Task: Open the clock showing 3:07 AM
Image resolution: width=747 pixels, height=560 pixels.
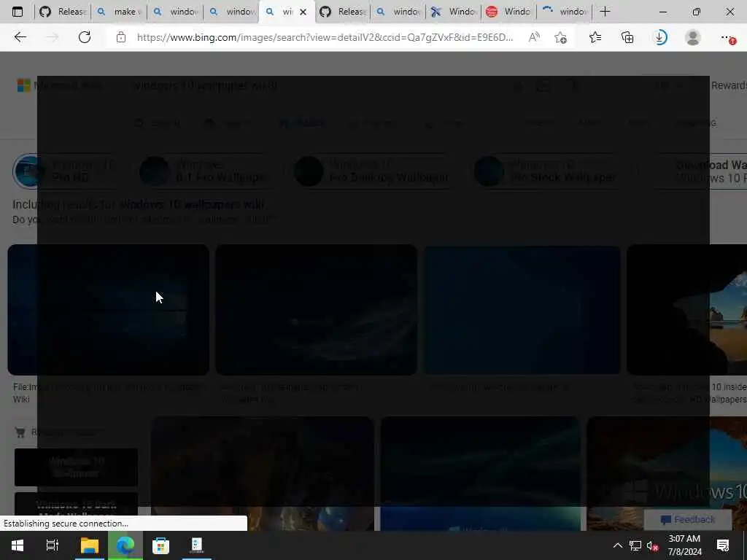Action: pyautogui.click(x=684, y=545)
